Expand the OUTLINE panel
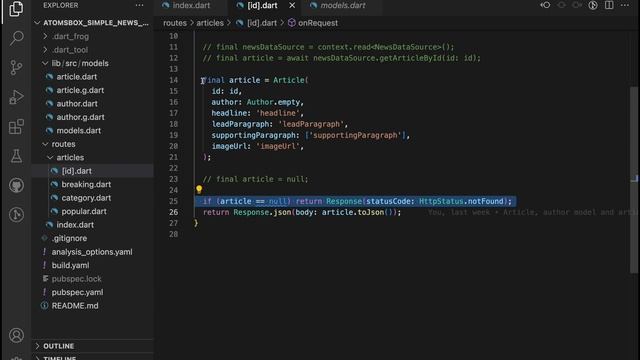The image size is (640, 360). pyautogui.click(x=92, y=346)
